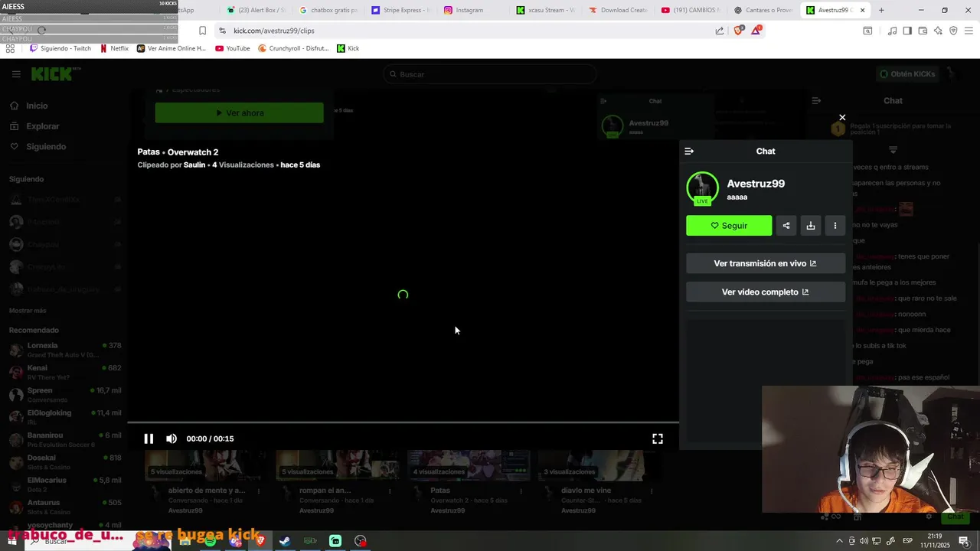
Task: Open the YouTube bookmark
Action: pos(233,48)
